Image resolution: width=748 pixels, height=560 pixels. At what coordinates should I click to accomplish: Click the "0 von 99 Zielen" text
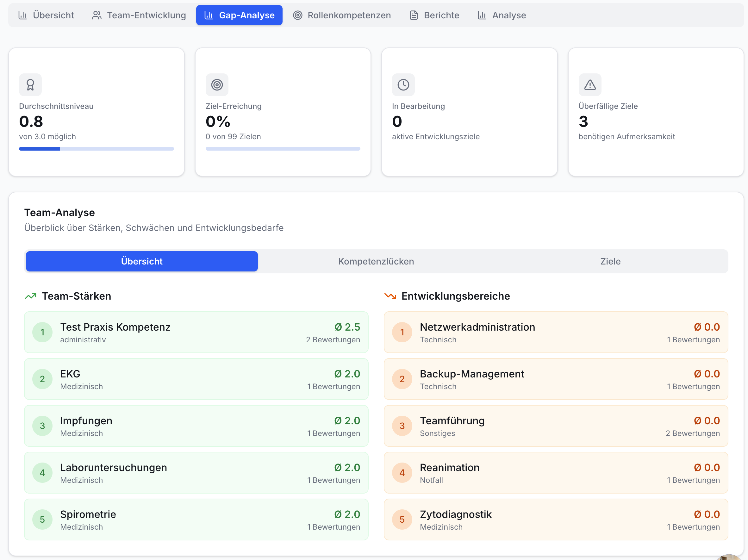click(233, 137)
